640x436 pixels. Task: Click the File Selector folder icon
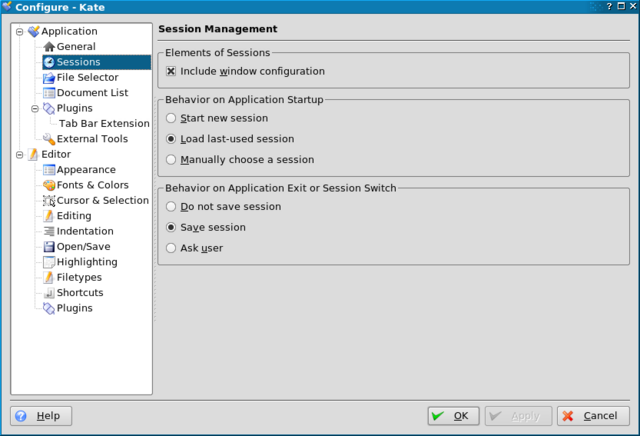(x=49, y=78)
